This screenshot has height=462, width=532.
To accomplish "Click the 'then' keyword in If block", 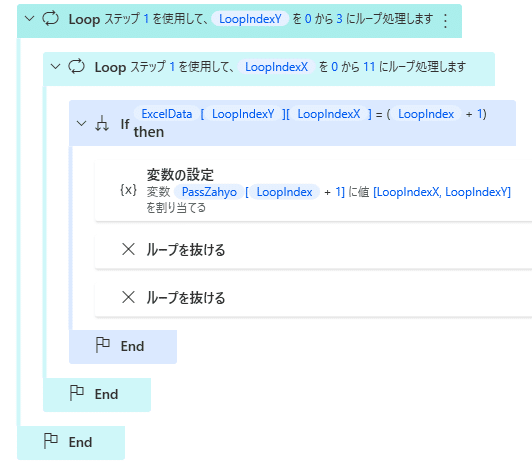I will pyautogui.click(x=149, y=132).
